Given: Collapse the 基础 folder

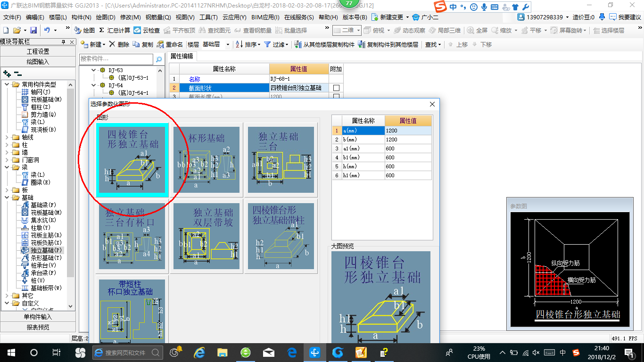Looking at the screenshot, I should click(x=7, y=197).
